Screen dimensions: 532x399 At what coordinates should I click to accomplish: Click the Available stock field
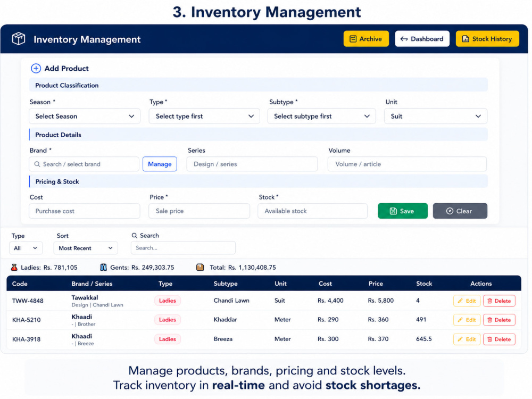(x=312, y=211)
